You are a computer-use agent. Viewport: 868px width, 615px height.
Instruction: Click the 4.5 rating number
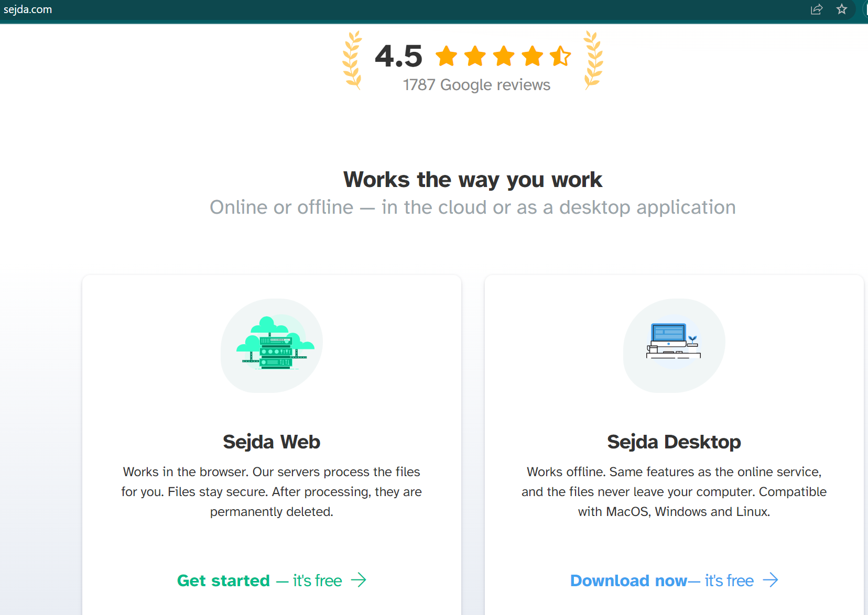click(x=398, y=56)
